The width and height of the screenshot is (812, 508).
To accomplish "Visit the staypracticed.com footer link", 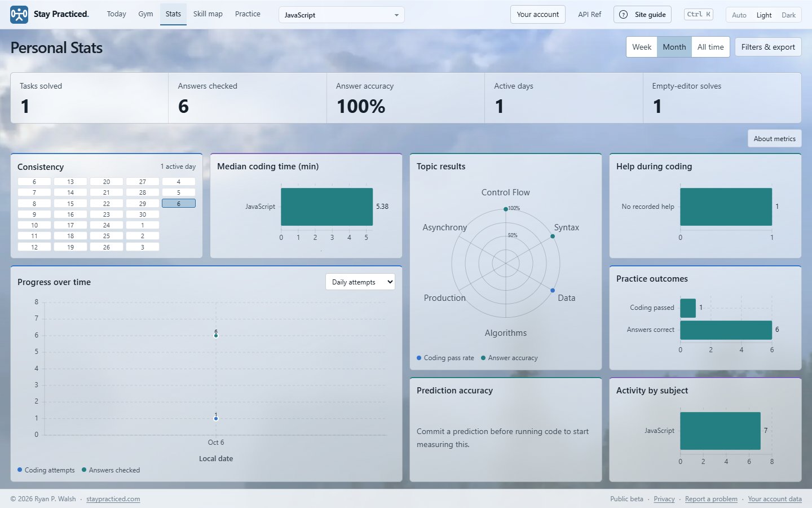I will click(x=113, y=499).
